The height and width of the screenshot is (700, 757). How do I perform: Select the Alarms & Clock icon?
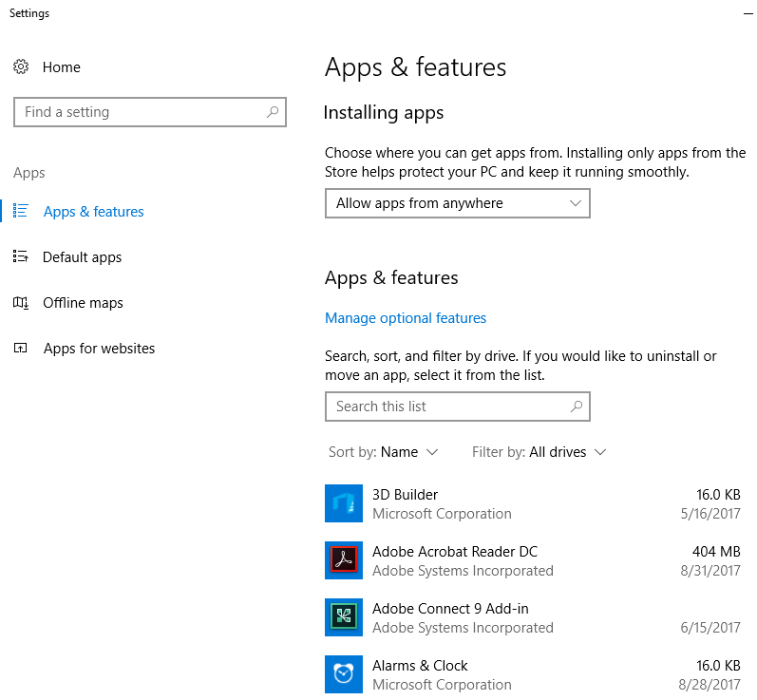click(x=343, y=674)
